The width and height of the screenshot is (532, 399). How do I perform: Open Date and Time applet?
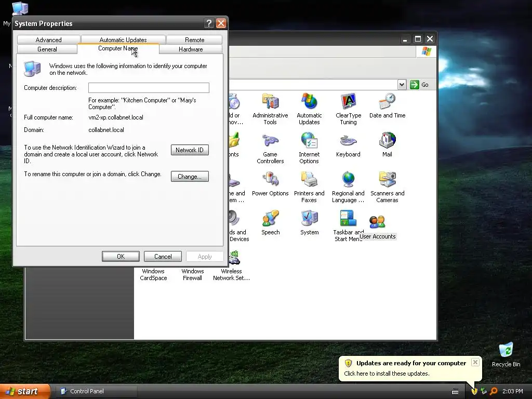387,106
